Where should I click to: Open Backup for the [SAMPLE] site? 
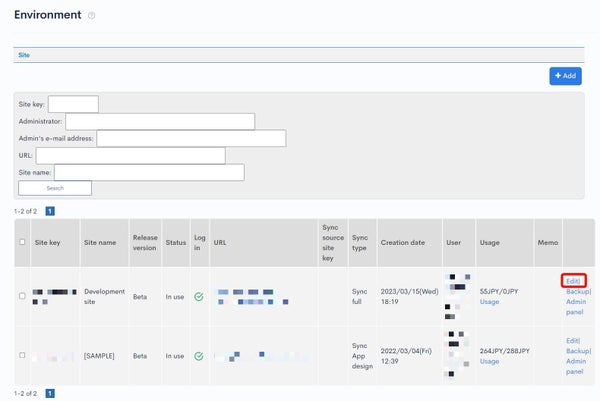[x=579, y=351]
